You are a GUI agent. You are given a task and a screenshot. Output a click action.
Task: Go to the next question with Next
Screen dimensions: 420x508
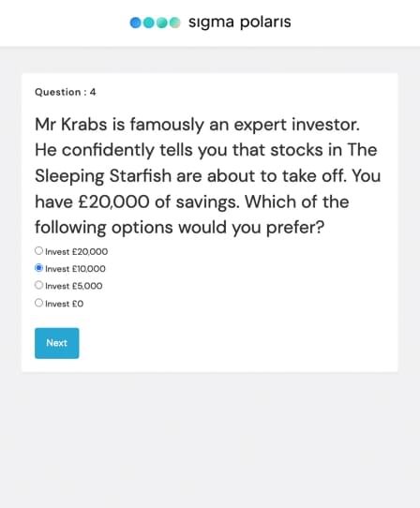pos(56,343)
